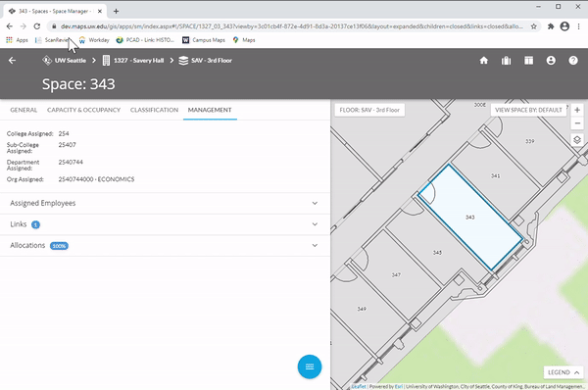Expand the Legend panel
Image resolution: width=588 pixels, height=390 pixels.
563,372
